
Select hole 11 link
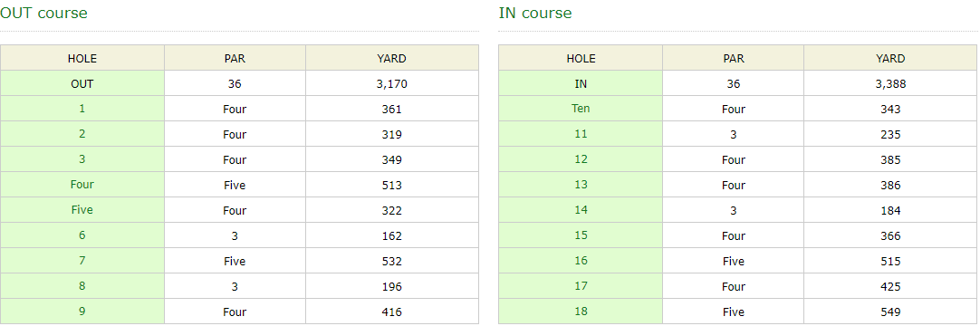tap(581, 134)
